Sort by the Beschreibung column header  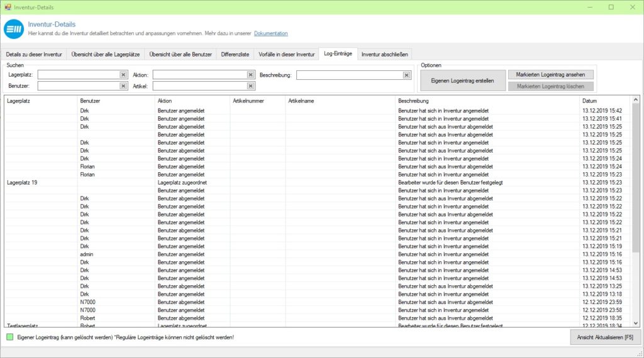[x=487, y=101]
